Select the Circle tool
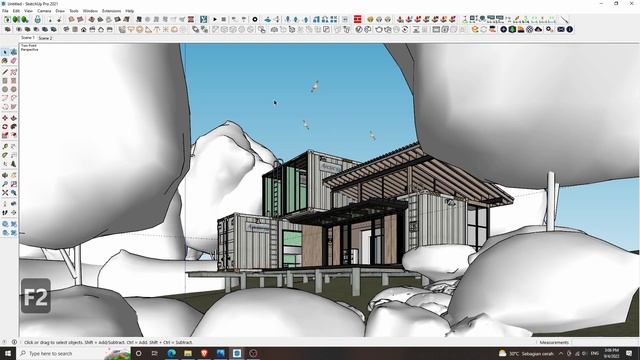This screenshot has height=360, width=640. click(x=5, y=89)
